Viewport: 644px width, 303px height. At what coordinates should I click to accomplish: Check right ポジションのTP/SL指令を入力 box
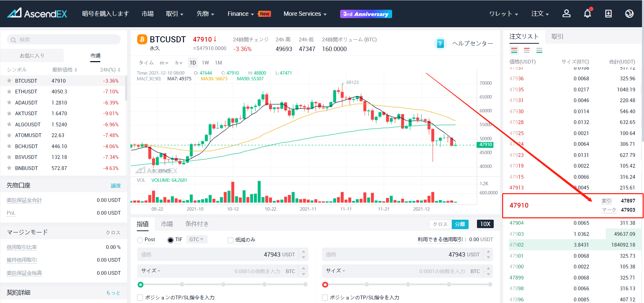tap(325, 298)
